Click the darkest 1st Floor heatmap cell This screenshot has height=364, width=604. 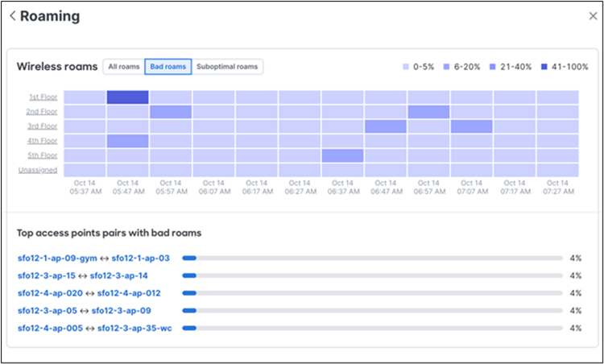(x=127, y=97)
